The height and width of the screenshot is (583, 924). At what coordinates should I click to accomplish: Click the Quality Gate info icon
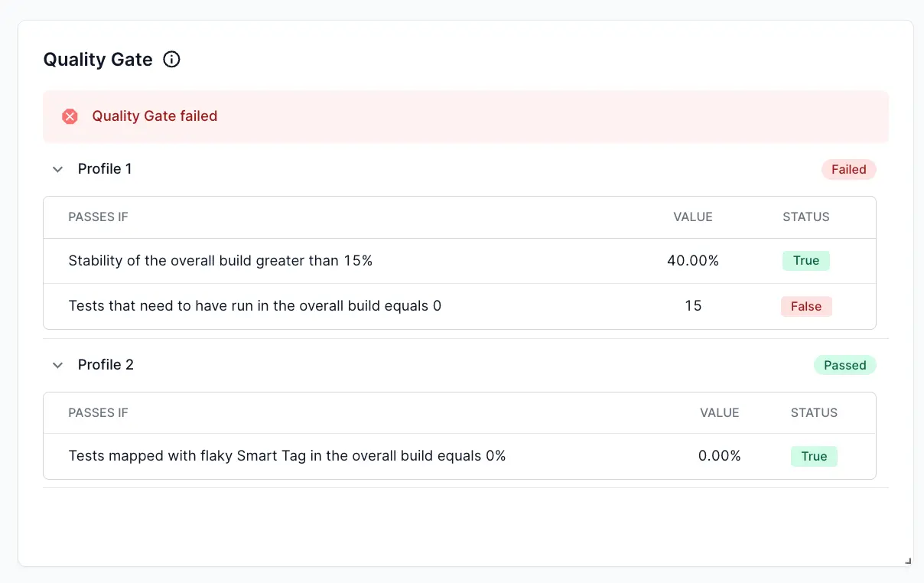point(172,60)
